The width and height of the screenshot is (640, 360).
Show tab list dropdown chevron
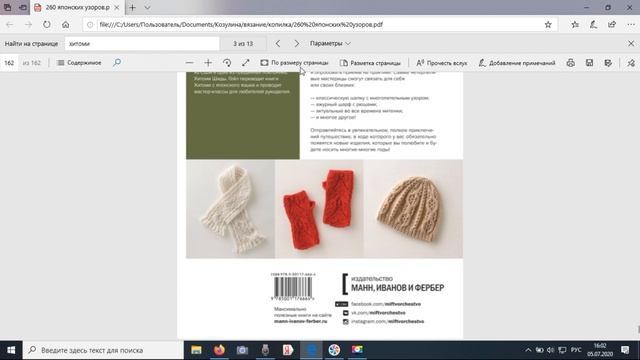[x=147, y=7]
